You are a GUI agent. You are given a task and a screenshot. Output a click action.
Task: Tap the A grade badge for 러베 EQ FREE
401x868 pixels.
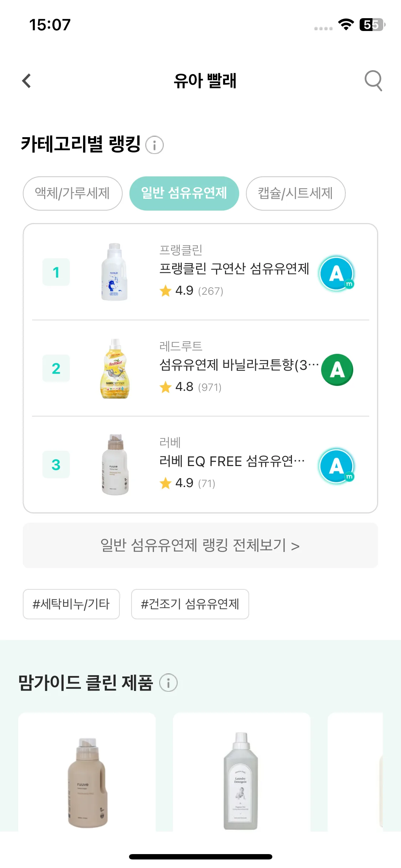tap(337, 466)
